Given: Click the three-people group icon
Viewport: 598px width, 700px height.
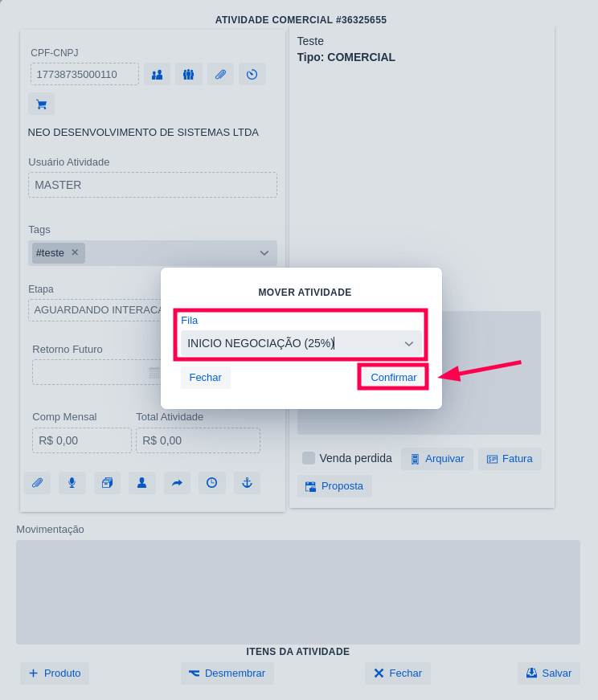Looking at the screenshot, I should tap(188, 75).
